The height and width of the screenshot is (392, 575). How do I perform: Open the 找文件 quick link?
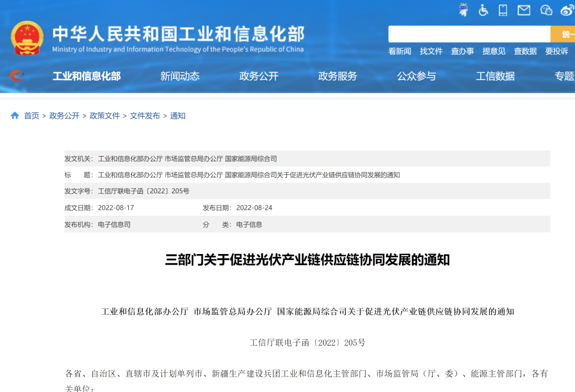(x=431, y=51)
